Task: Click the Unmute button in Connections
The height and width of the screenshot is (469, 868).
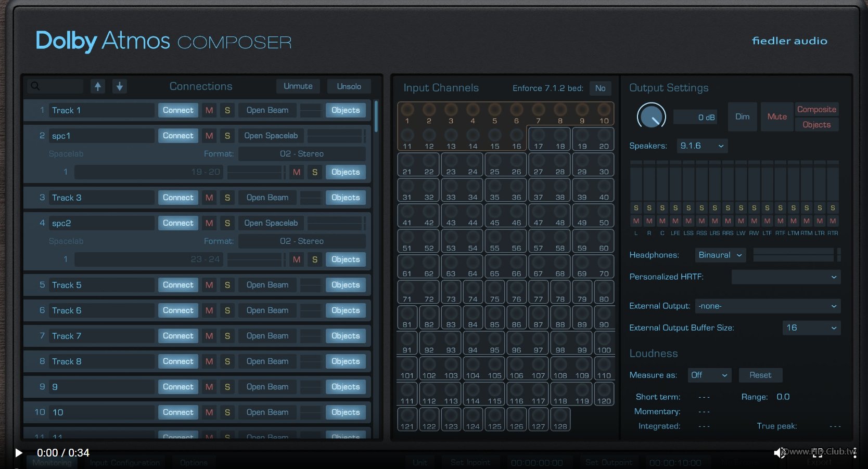Action: [x=298, y=86]
